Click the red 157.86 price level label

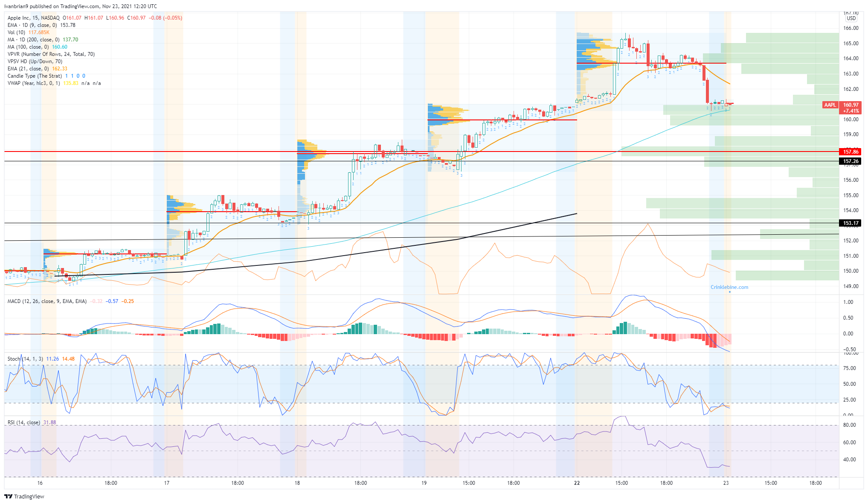851,152
